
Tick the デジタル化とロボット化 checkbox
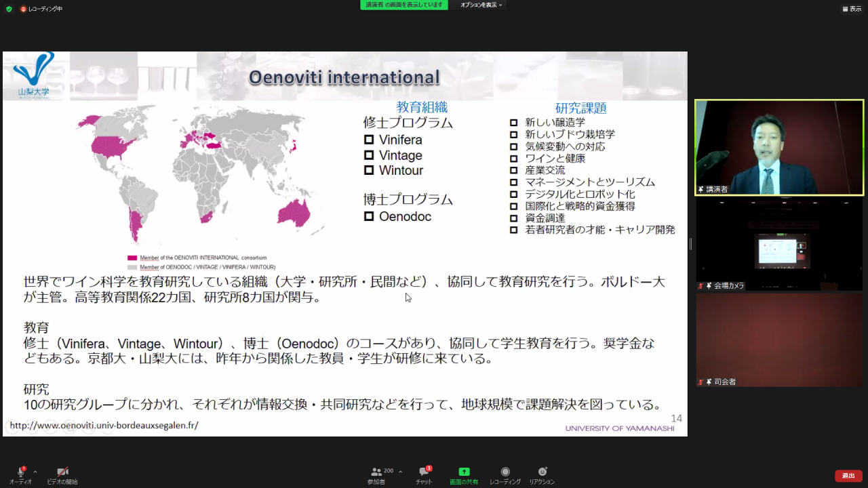(514, 195)
